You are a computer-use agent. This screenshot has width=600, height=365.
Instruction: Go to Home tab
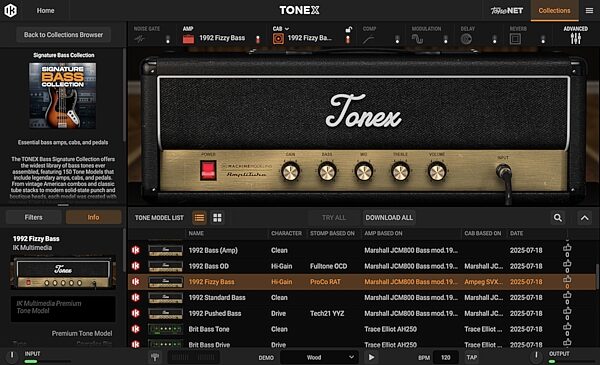click(x=46, y=11)
